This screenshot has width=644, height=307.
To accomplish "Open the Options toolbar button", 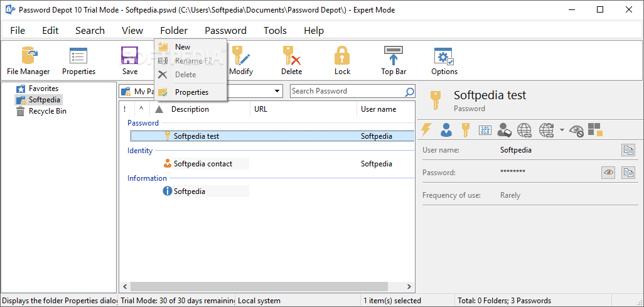I will pyautogui.click(x=444, y=60).
